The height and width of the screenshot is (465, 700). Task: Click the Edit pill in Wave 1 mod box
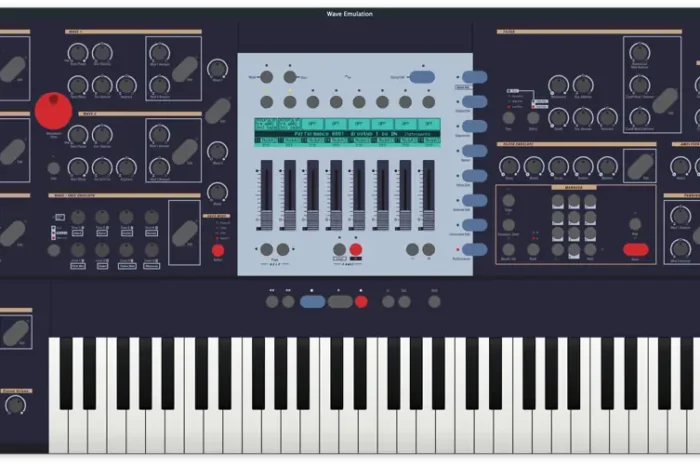pos(185,69)
